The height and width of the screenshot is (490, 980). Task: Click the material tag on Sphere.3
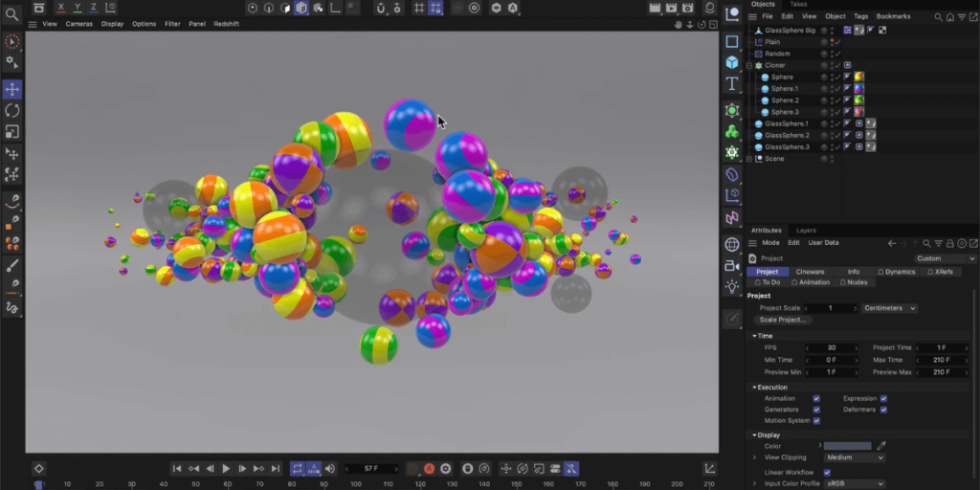coord(859,112)
